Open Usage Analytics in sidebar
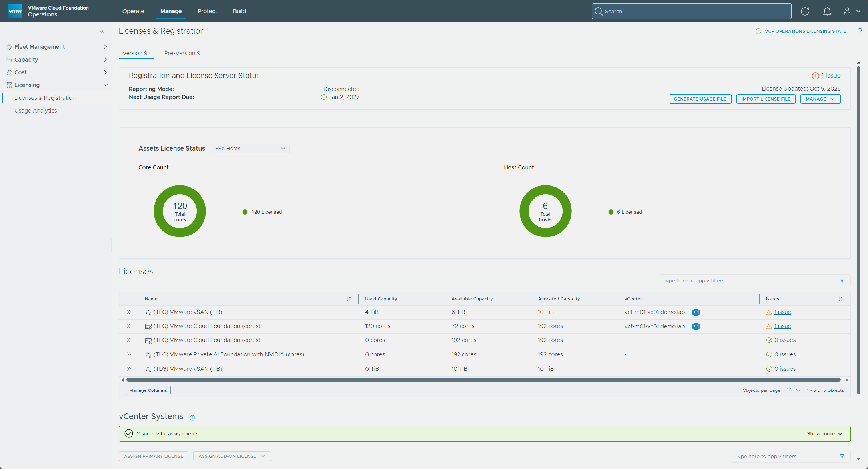The width and height of the screenshot is (868, 469). pyautogui.click(x=36, y=111)
